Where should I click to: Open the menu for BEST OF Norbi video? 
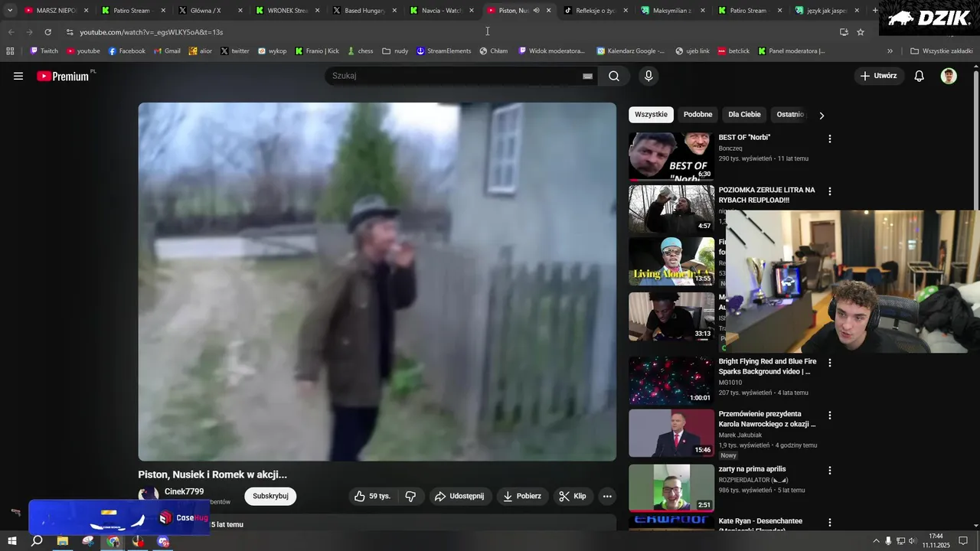coord(829,139)
